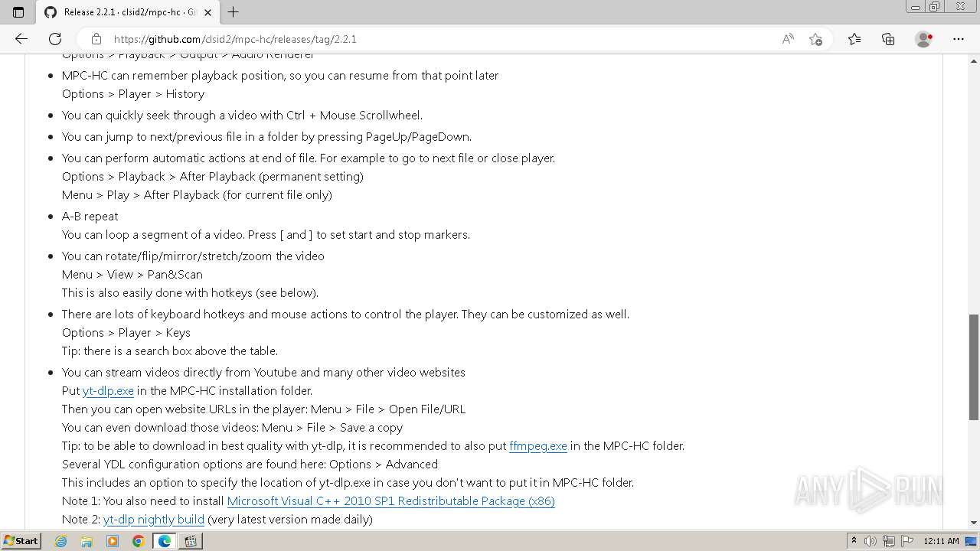The width and height of the screenshot is (980, 551).
Task: Open the yt-dlp nightly build link
Action: pyautogui.click(x=153, y=519)
